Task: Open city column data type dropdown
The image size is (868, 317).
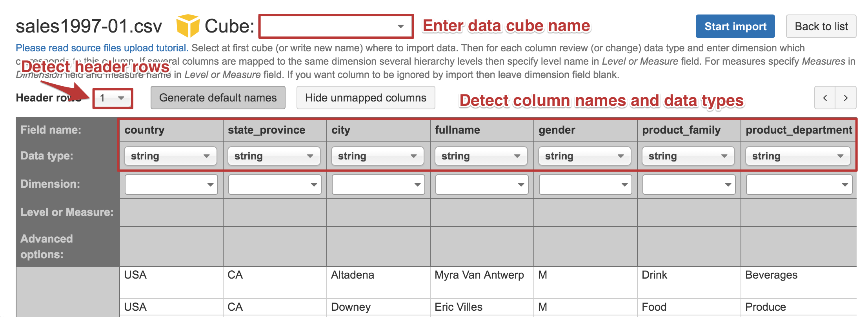Action: (378, 156)
